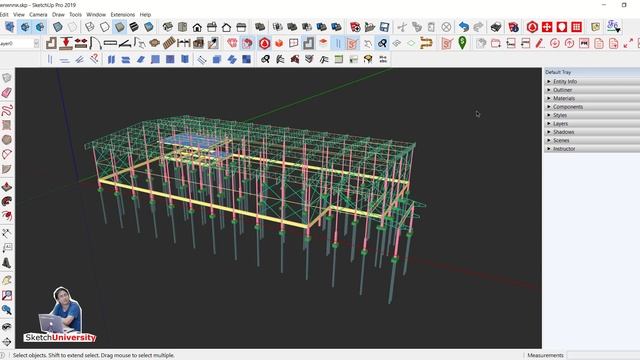
Task: Open the Window menu
Action: pyautogui.click(x=96, y=14)
